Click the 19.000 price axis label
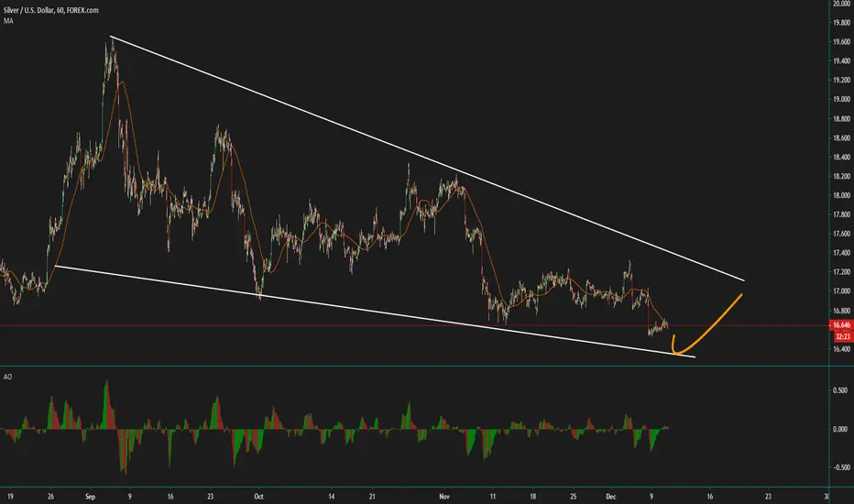The height and width of the screenshot is (504, 854). pyautogui.click(x=841, y=99)
